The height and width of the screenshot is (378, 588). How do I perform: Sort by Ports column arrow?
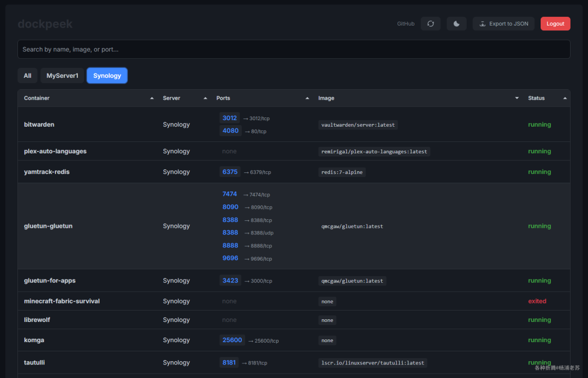pyautogui.click(x=307, y=98)
